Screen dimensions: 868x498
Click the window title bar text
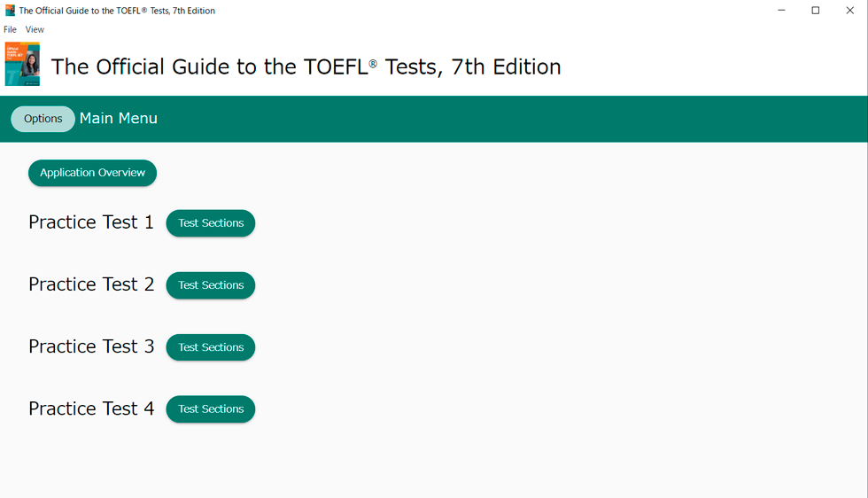point(117,11)
